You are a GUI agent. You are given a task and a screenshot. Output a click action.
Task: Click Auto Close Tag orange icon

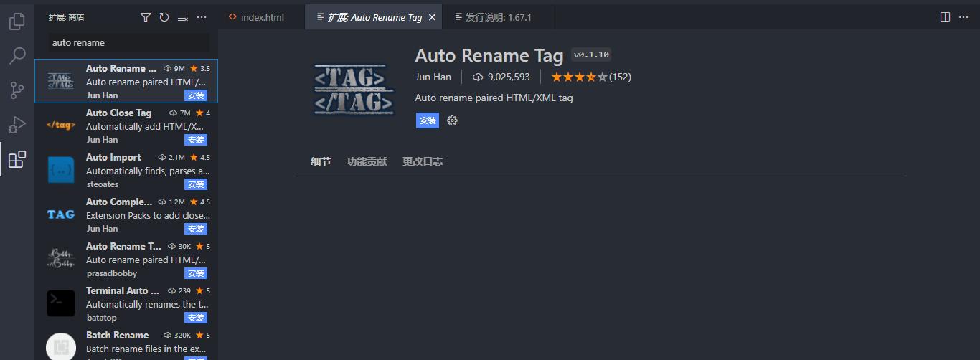[61, 125]
